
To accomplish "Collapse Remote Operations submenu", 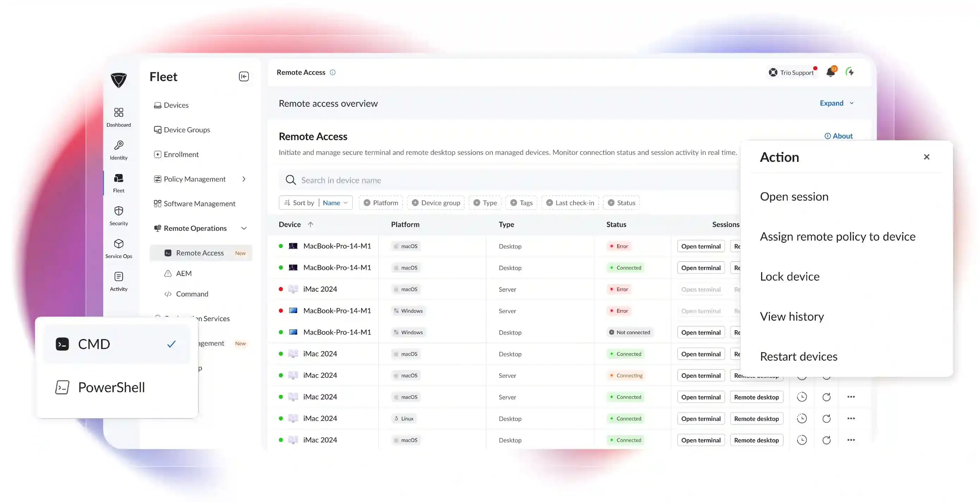I will click(244, 228).
